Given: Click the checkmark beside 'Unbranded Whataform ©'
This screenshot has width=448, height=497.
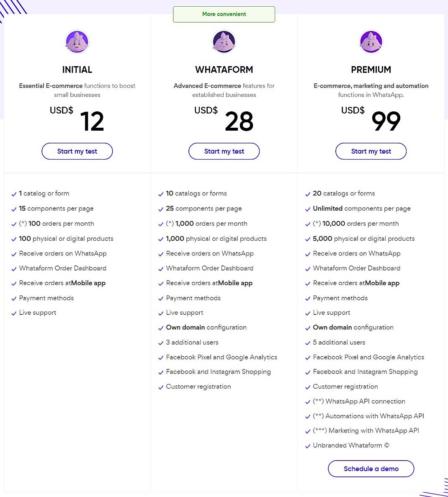Looking at the screenshot, I should pyautogui.click(x=308, y=446).
